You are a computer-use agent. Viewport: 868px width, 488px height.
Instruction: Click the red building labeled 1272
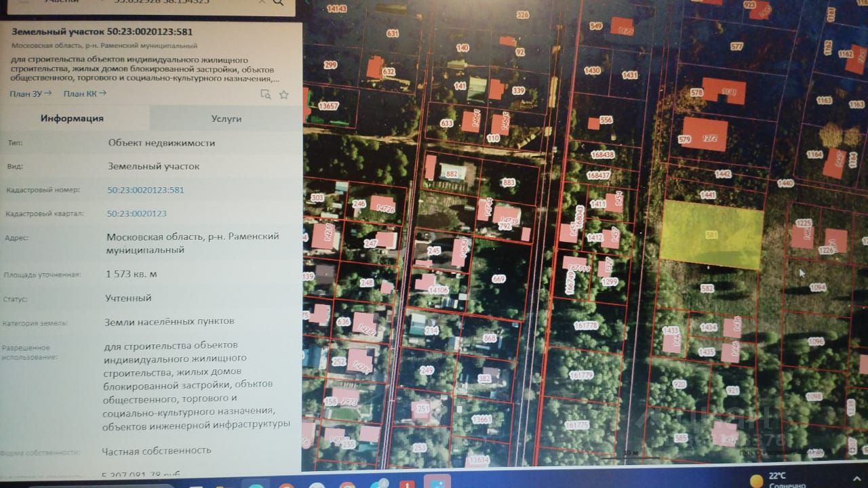pos(705,134)
